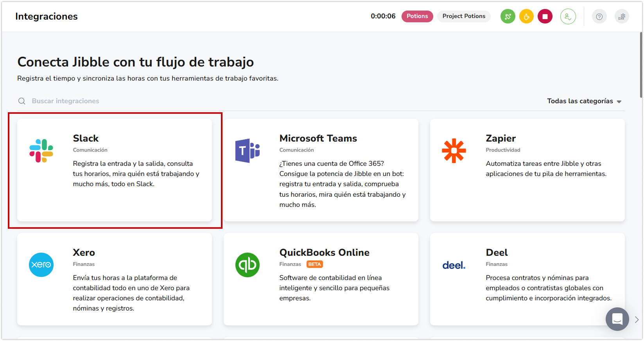
Task: Click the green switch activity button
Action: pos(508,16)
